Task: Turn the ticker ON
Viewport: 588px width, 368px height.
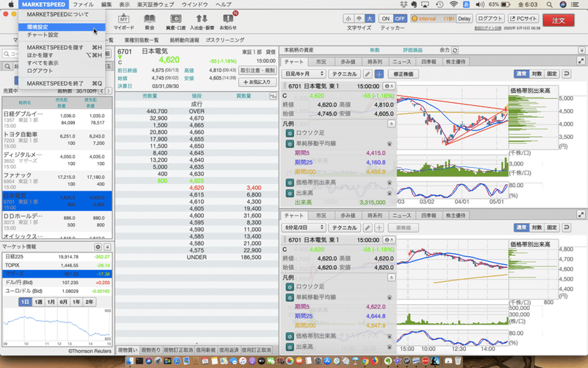Action: coord(385,18)
